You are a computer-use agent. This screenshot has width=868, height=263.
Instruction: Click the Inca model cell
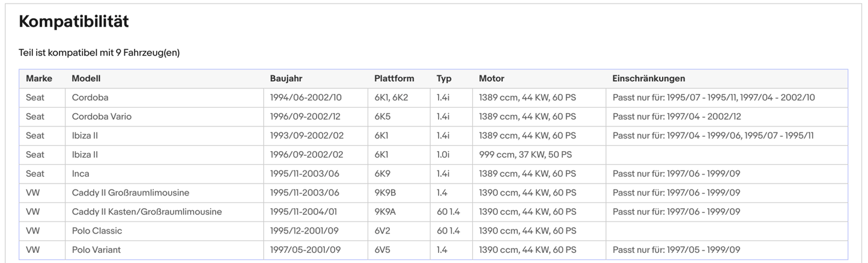(80, 174)
